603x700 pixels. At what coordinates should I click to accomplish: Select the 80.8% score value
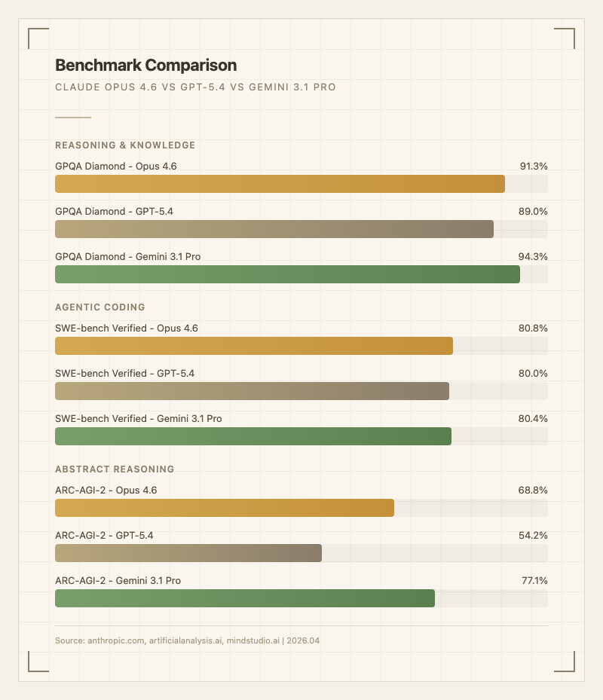point(533,328)
